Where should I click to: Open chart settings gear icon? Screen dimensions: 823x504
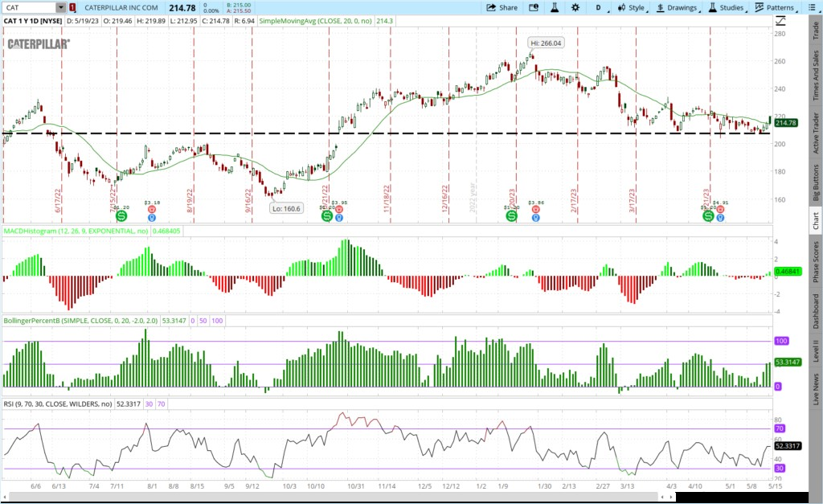[575, 7]
